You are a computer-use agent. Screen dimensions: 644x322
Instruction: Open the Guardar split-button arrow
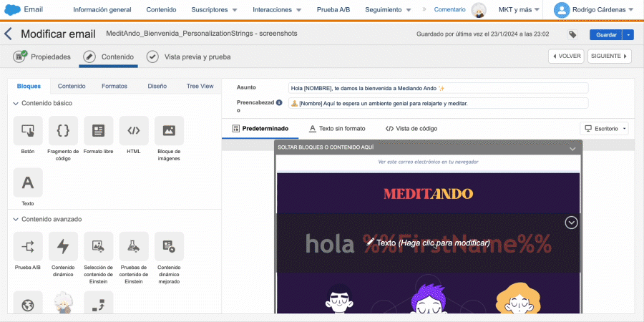tap(628, 34)
